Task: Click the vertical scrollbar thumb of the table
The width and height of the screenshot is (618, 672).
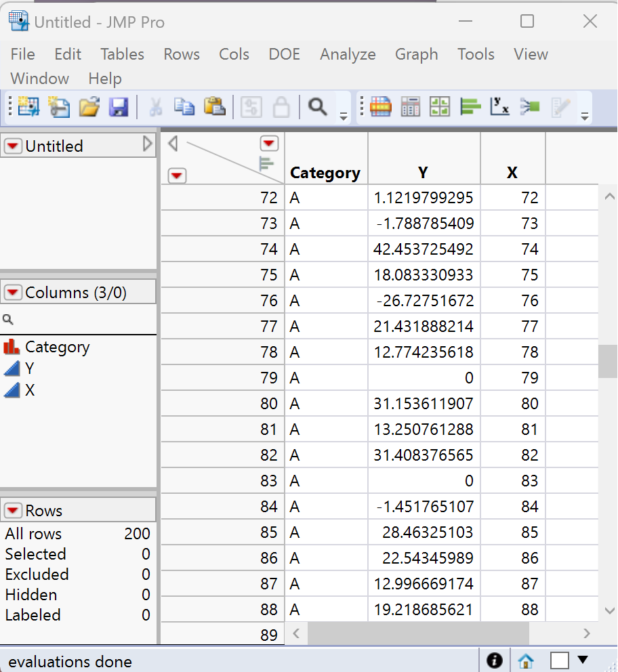Action: tap(608, 360)
